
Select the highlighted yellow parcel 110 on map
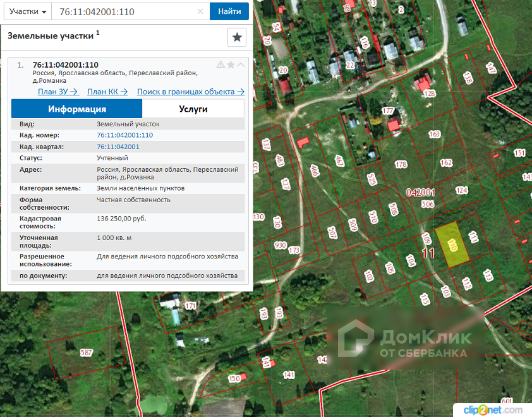[452, 244]
